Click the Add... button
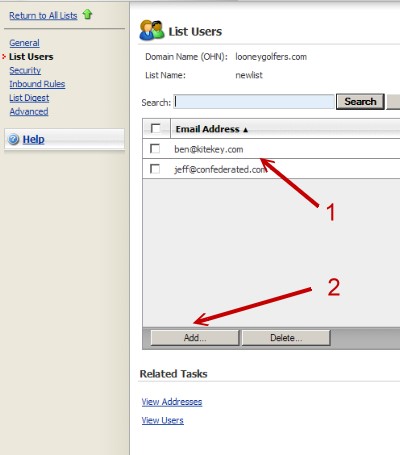 (195, 338)
